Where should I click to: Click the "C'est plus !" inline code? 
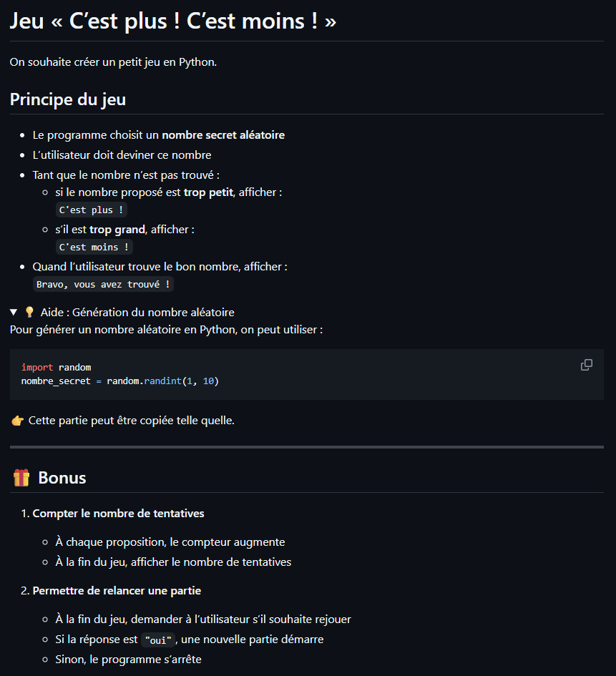click(x=92, y=210)
